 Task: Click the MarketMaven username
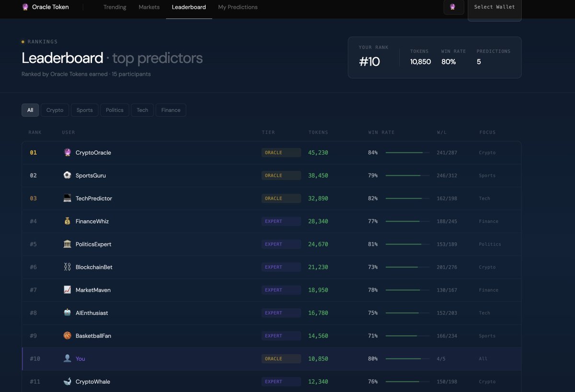tap(93, 290)
